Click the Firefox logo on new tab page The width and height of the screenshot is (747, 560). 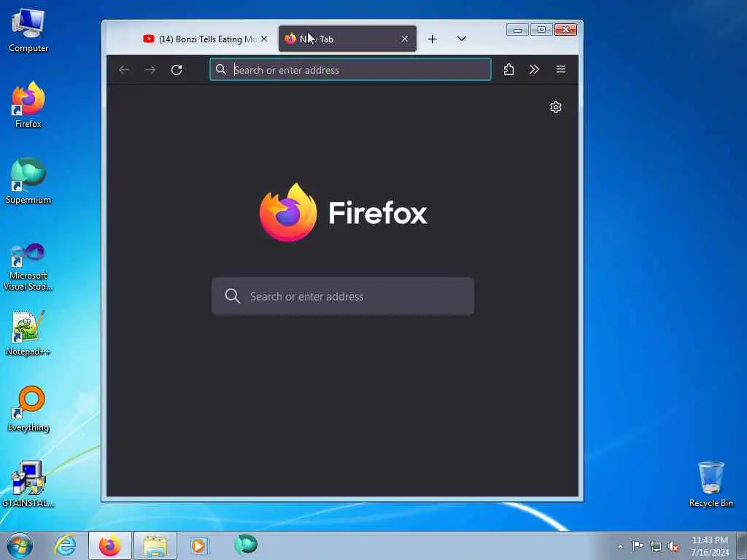pos(343,212)
